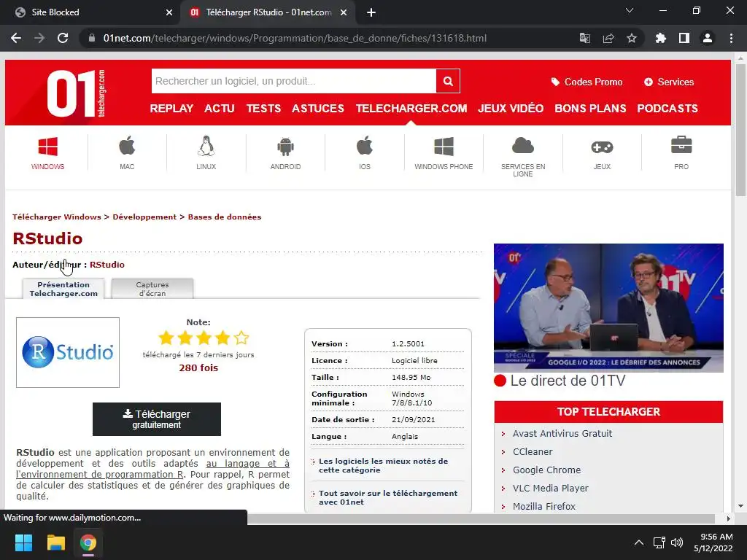This screenshot has width=747, height=560.
Task: Open the ASTUCES menu
Action: click(x=318, y=109)
